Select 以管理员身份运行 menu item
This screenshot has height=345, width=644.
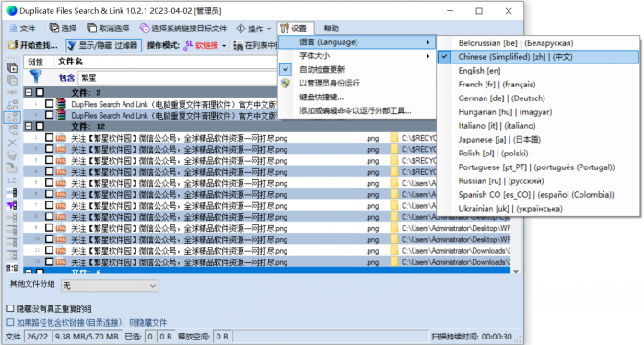coord(357,84)
